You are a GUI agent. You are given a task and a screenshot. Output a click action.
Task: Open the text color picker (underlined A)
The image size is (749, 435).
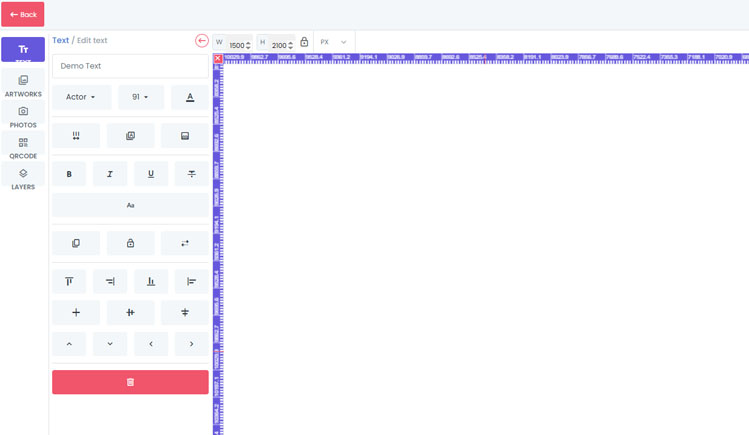click(190, 97)
